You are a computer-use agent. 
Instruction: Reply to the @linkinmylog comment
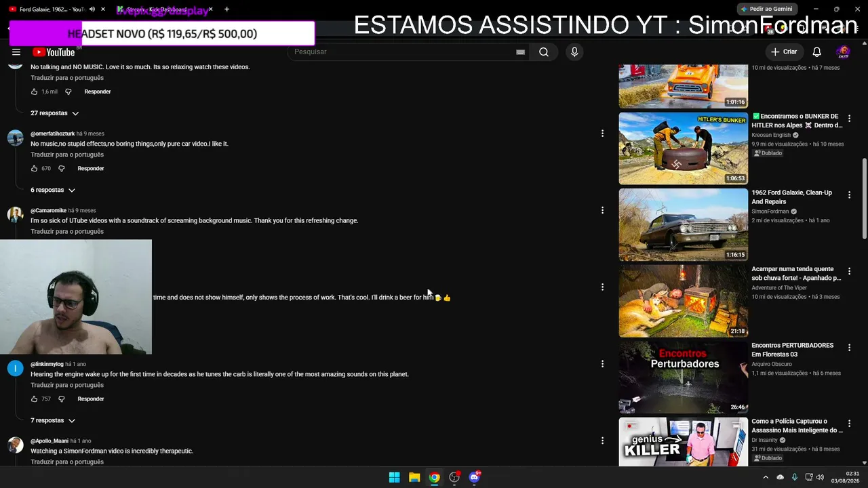point(91,399)
